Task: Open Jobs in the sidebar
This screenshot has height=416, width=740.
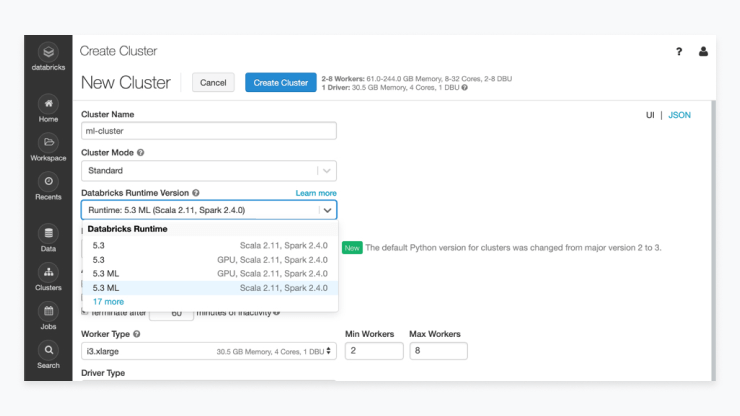Action: (48, 316)
